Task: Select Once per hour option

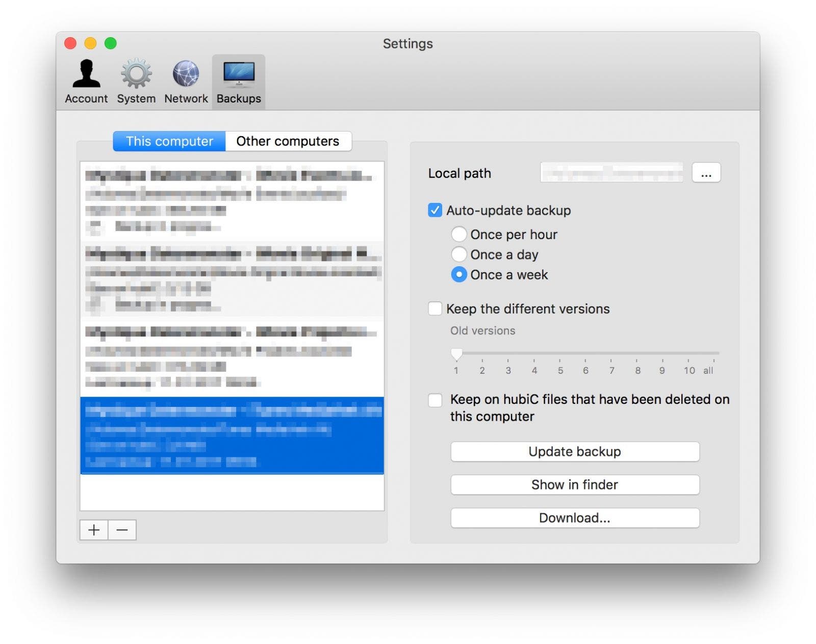Action: tap(459, 234)
